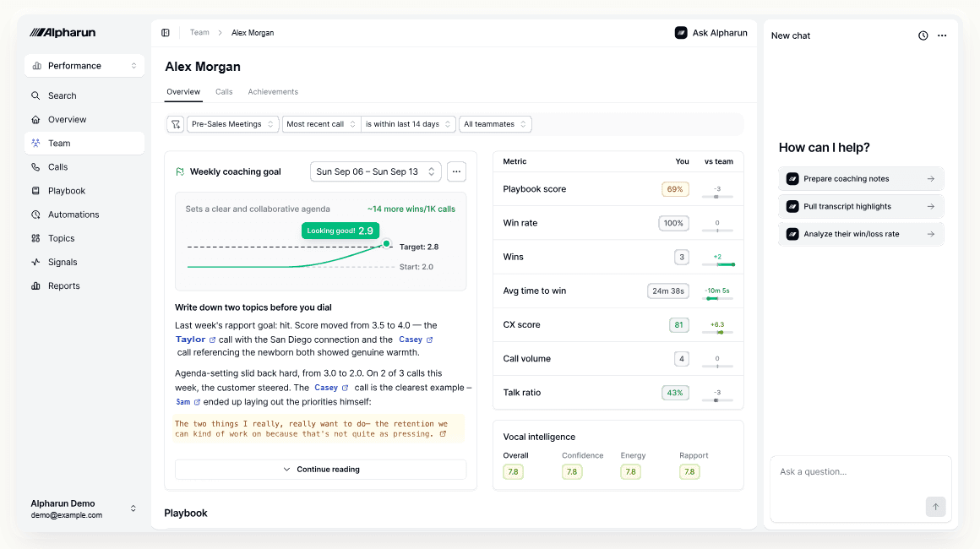Expand the note with Continue reading
The width and height of the screenshot is (980, 549).
point(321,470)
